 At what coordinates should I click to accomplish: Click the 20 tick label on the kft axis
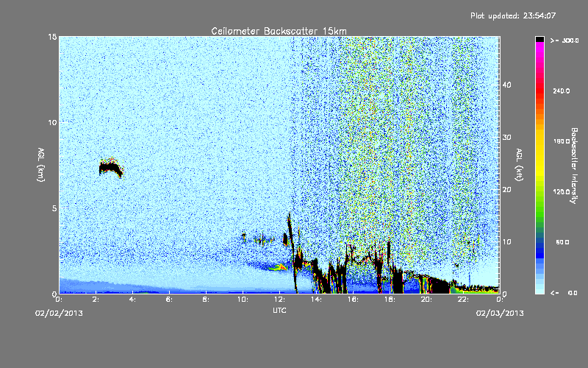(506, 189)
